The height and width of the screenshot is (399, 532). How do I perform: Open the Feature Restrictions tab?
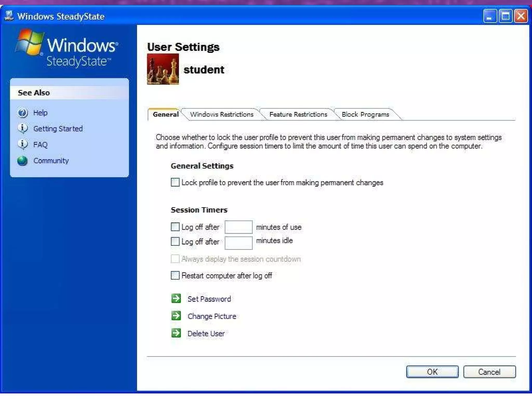click(298, 115)
